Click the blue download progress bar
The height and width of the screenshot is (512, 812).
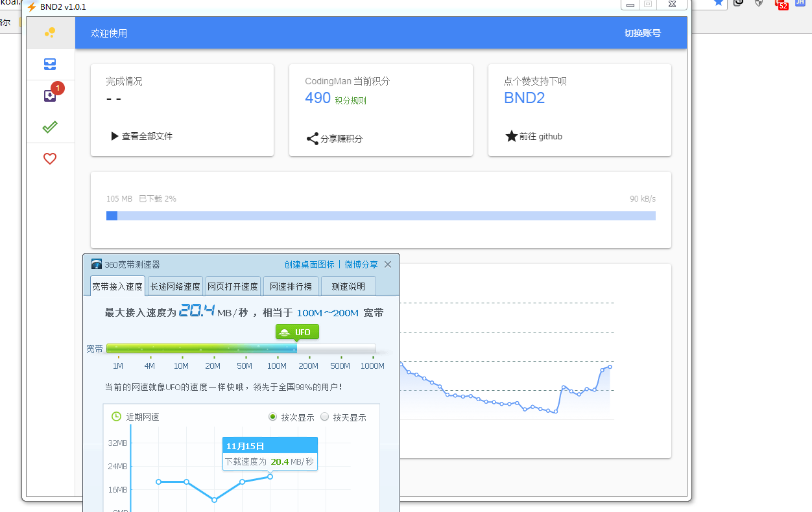coord(381,216)
